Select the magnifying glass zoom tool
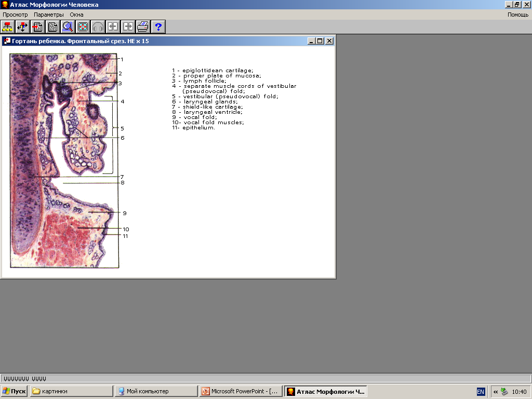 pyautogui.click(x=68, y=27)
